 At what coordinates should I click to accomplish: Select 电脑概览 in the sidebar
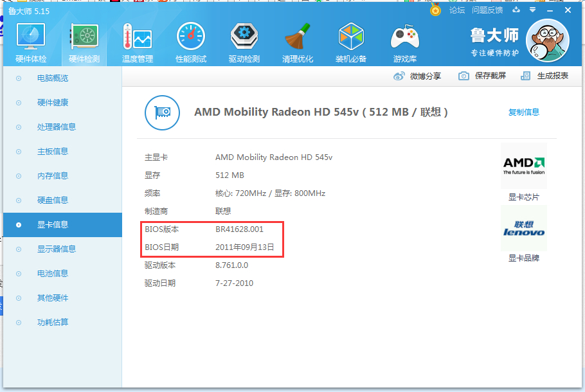click(x=63, y=78)
